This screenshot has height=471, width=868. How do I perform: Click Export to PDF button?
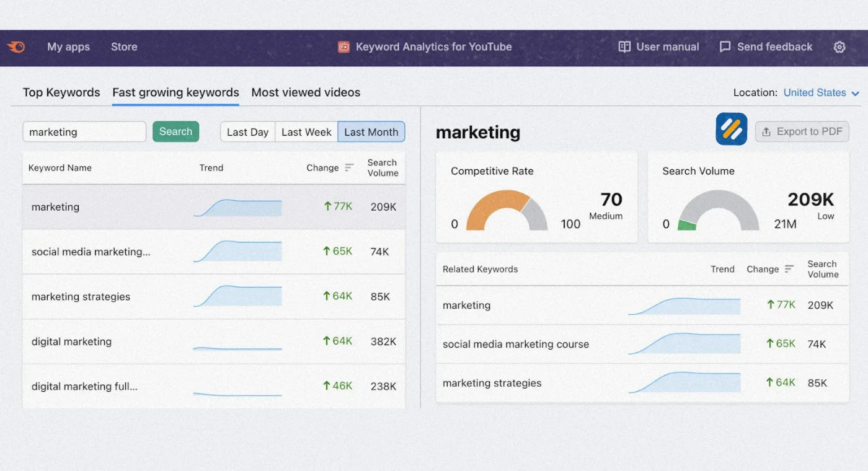pos(802,131)
